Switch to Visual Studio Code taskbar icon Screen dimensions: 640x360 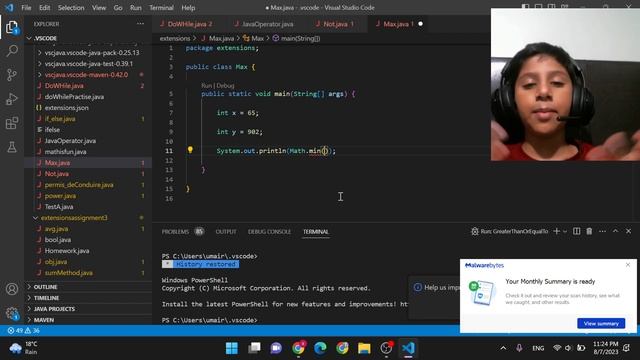(408, 348)
